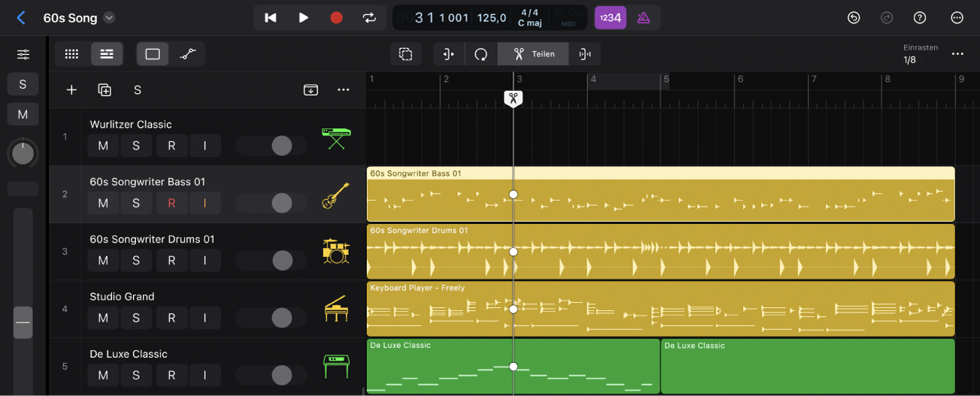Select the loop tool in toolbar
980x396 pixels.
pyautogui.click(x=481, y=54)
